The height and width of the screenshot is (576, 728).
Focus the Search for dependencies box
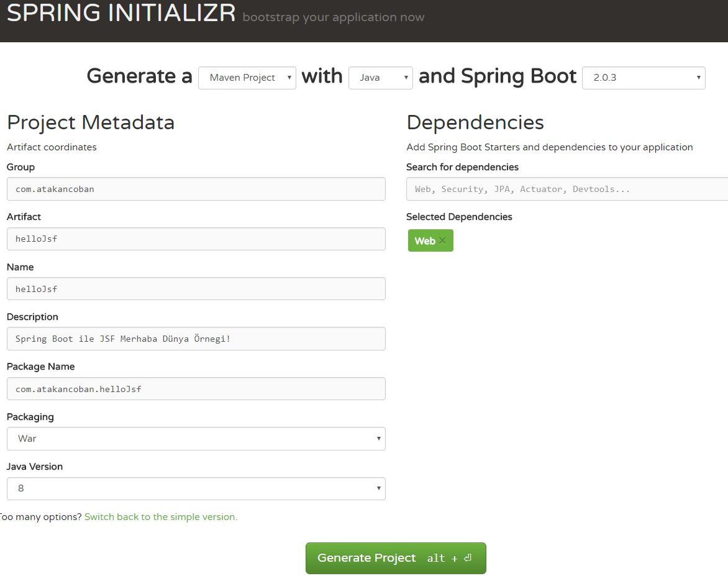[567, 189]
